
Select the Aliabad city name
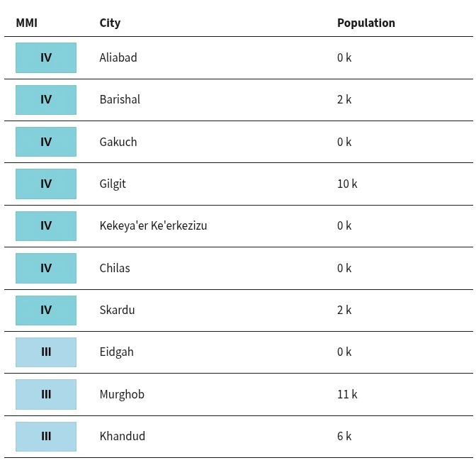point(118,57)
